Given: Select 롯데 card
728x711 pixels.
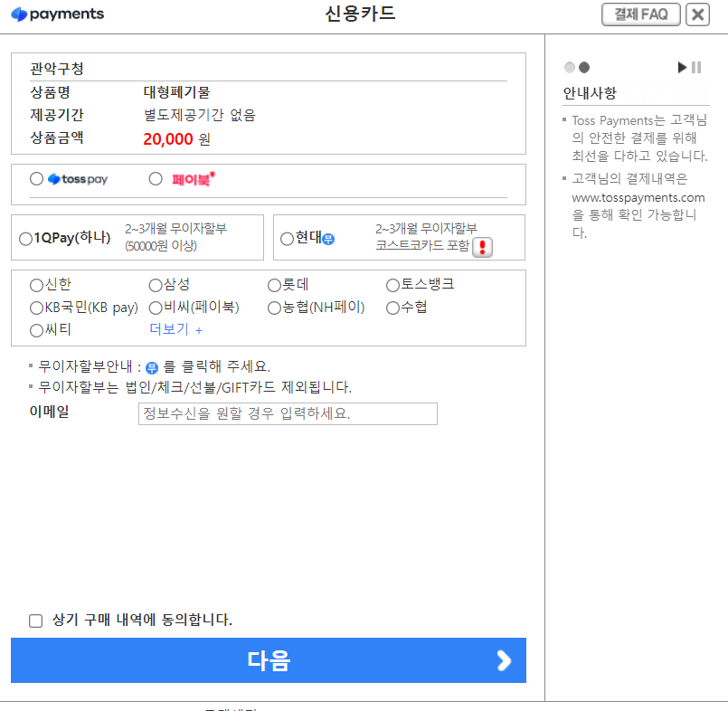Looking at the screenshot, I should tap(274, 285).
